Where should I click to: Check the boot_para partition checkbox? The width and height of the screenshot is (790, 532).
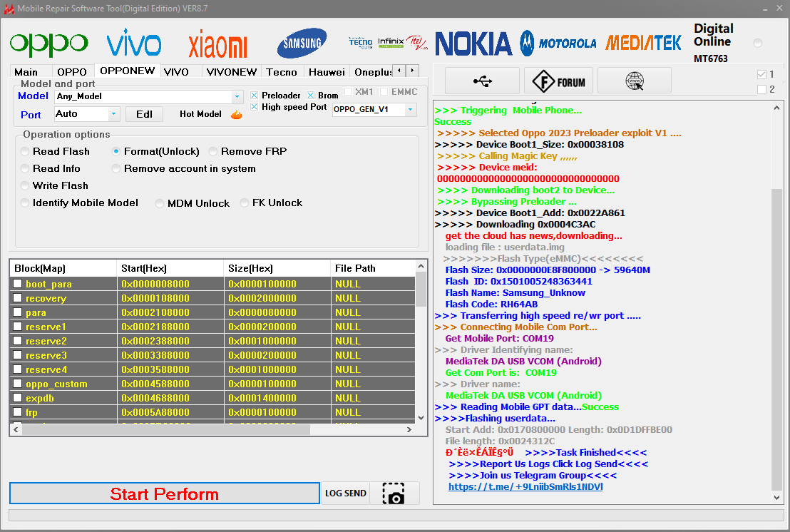[x=18, y=284]
